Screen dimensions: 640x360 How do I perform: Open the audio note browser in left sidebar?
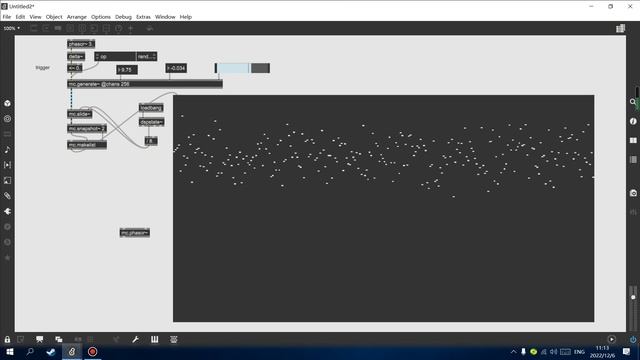7,150
